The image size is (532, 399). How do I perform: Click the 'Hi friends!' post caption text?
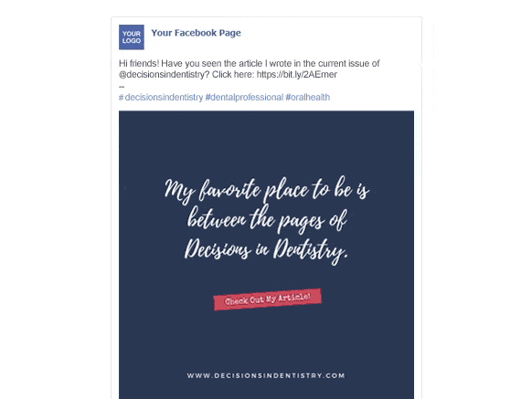coord(249,68)
